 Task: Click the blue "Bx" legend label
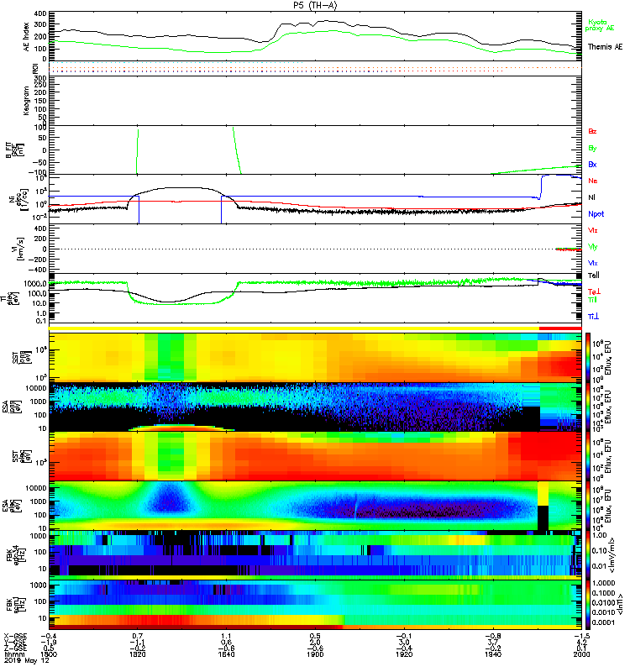point(592,164)
